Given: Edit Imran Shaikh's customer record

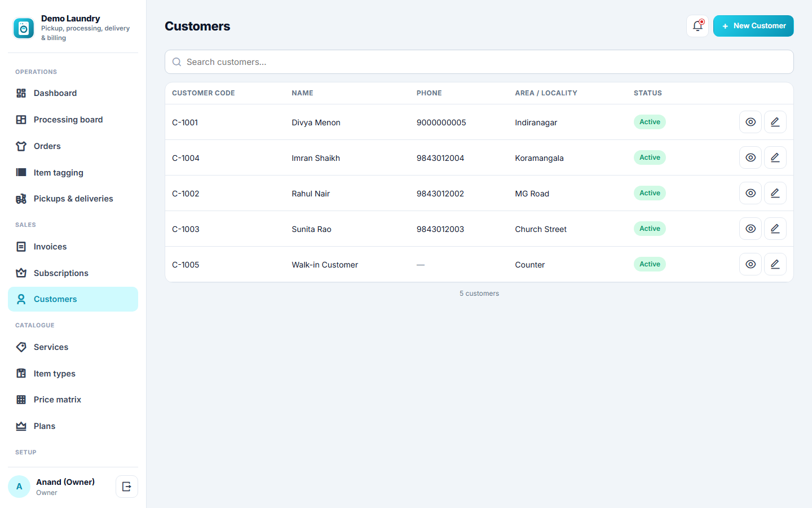Looking at the screenshot, I should (775, 157).
